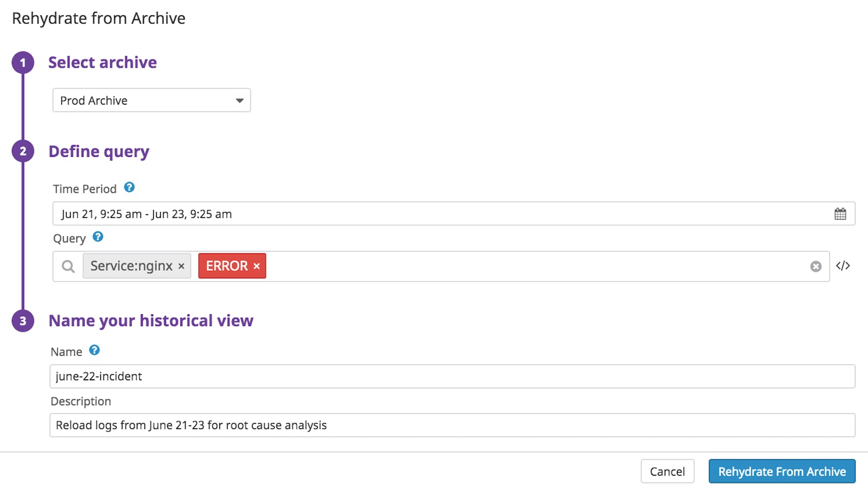Viewport: 868px width, 488px height.
Task: Switch query to code view with </> icon
Action: 843,266
